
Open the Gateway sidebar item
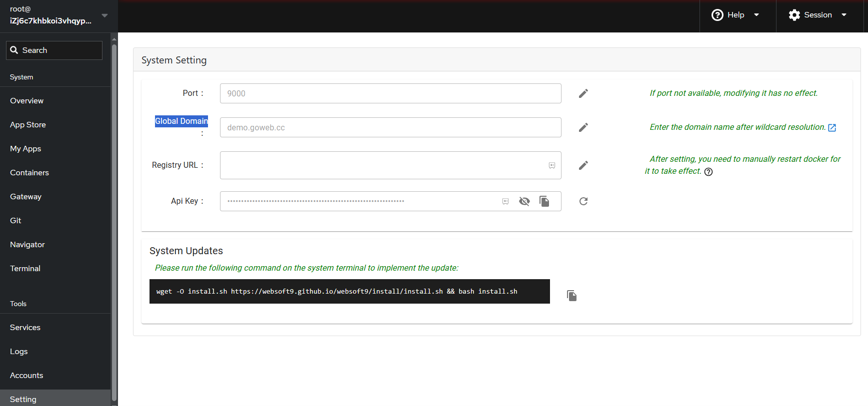[25, 197]
